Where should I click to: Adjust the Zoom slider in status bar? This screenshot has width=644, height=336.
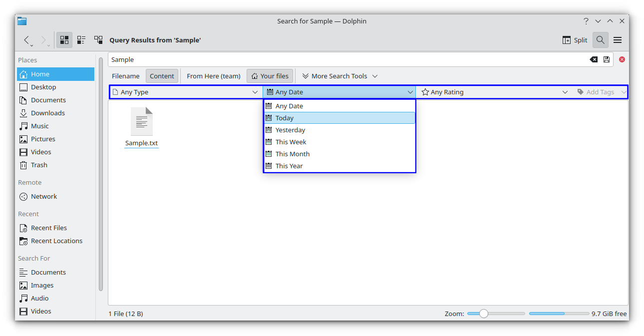[483, 314]
